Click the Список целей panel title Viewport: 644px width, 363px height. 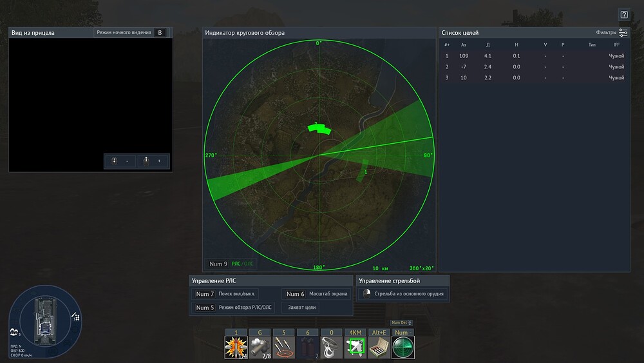pyautogui.click(x=460, y=32)
